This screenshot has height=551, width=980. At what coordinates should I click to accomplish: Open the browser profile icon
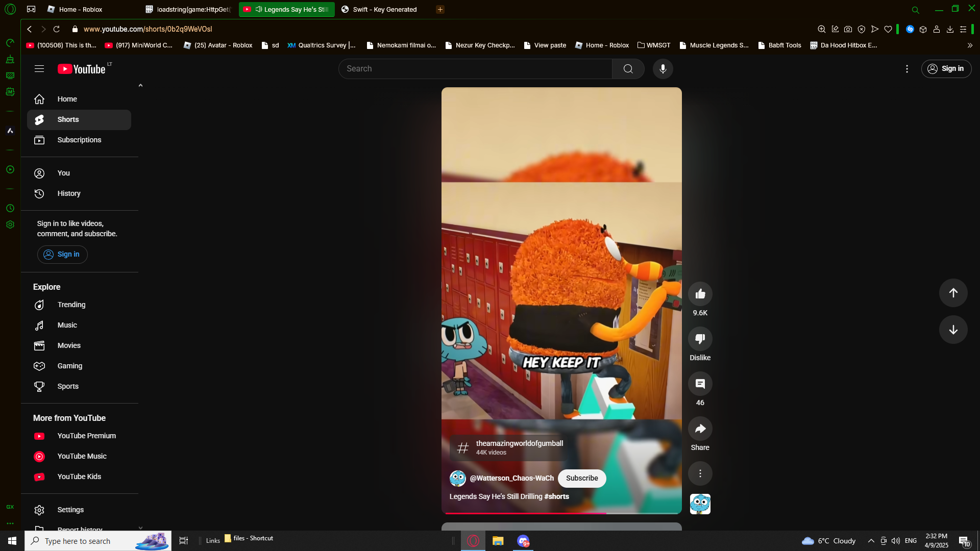(x=936, y=29)
